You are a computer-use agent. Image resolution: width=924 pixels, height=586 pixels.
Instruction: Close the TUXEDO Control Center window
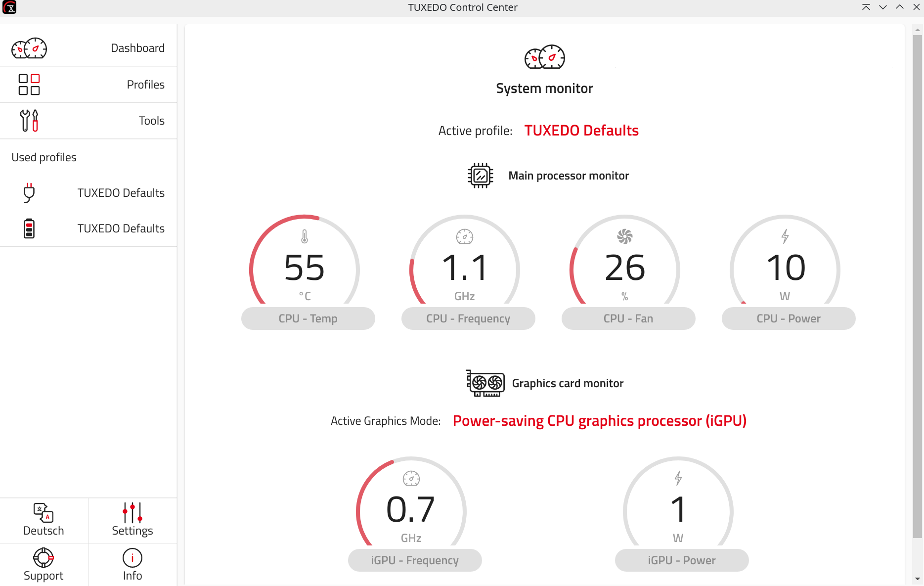916,7
